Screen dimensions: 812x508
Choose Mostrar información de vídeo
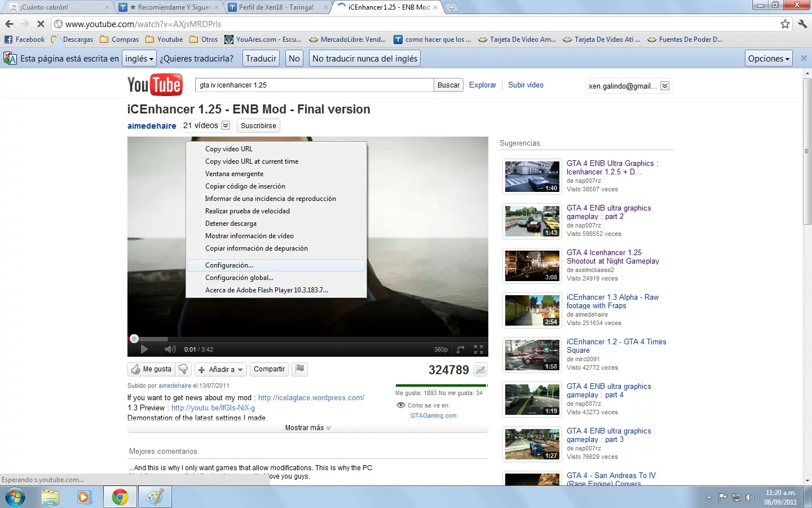click(276, 236)
